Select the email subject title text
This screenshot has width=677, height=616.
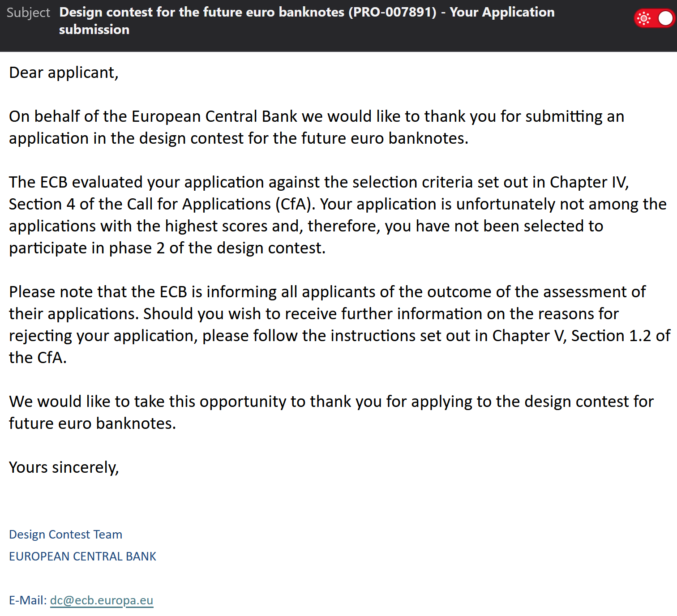tap(307, 21)
